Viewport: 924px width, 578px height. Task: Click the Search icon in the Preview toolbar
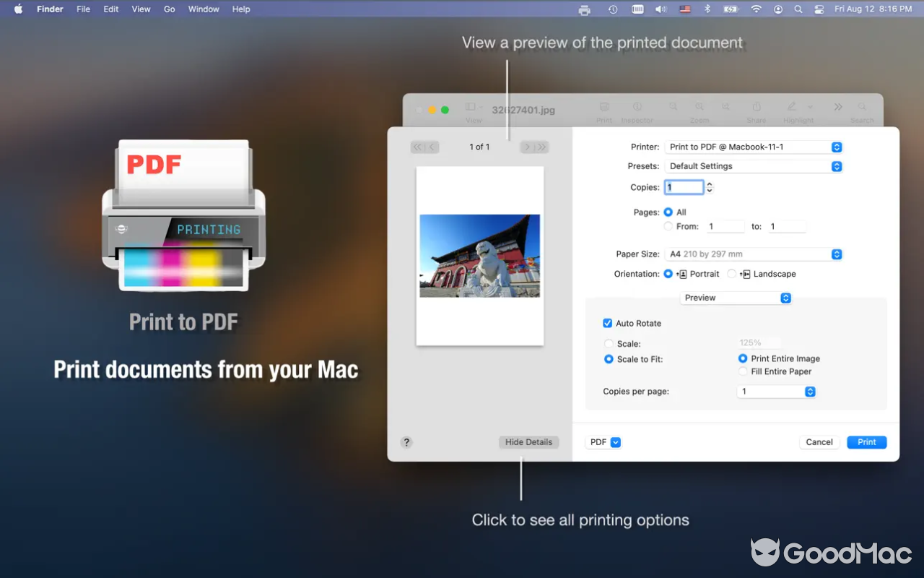pyautogui.click(x=861, y=105)
